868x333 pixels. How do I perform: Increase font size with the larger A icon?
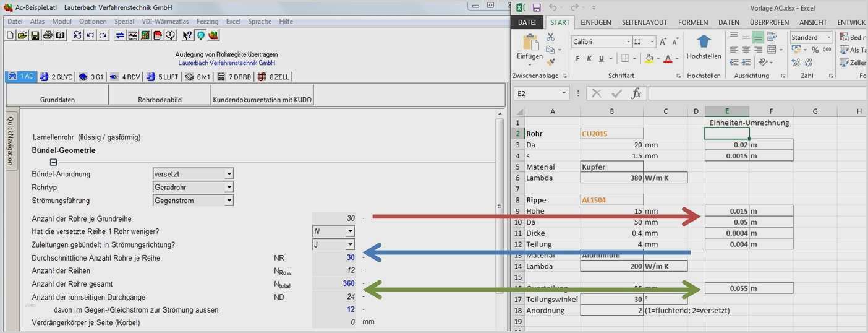point(663,42)
